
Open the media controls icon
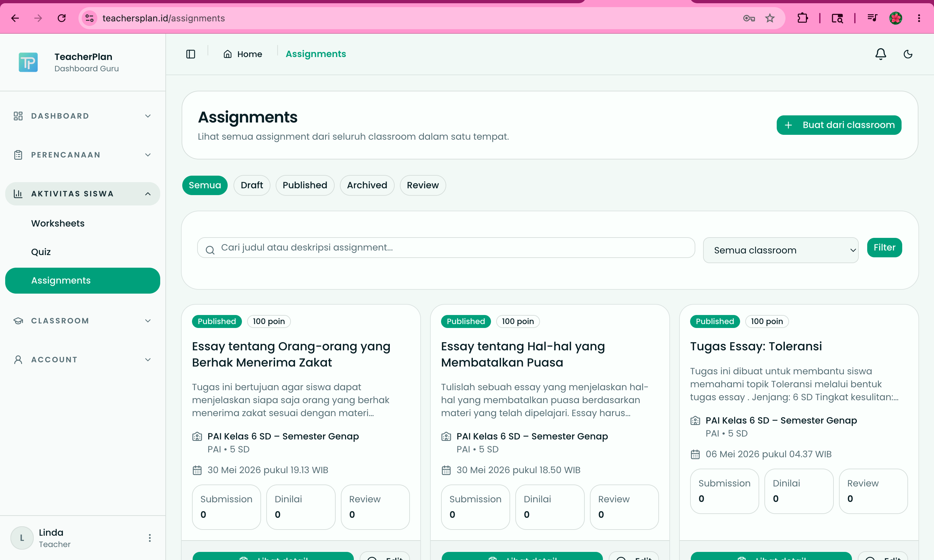point(872,18)
